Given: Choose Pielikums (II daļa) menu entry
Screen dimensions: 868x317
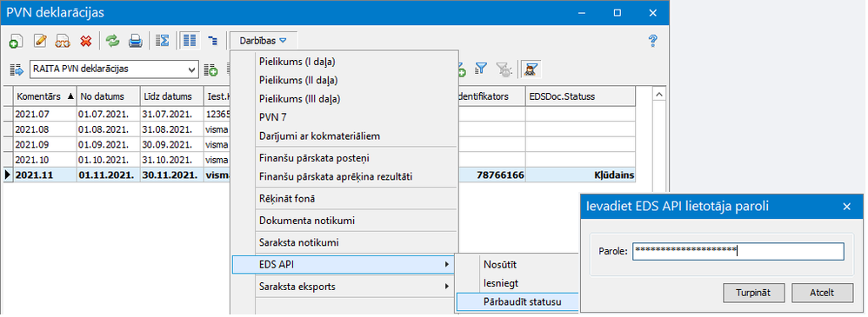Looking at the screenshot, I should tap(298, 80).
